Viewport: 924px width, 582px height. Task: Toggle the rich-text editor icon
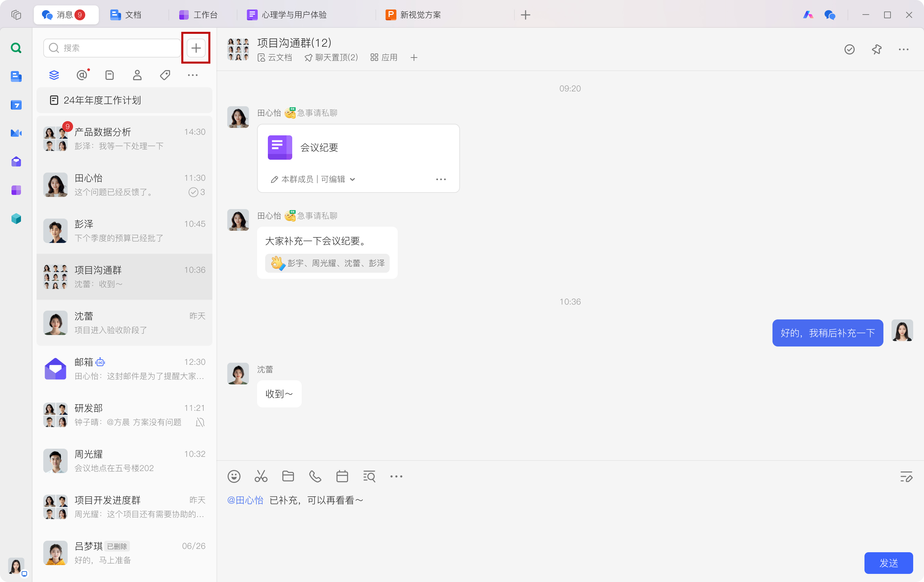tap(906, 476)
